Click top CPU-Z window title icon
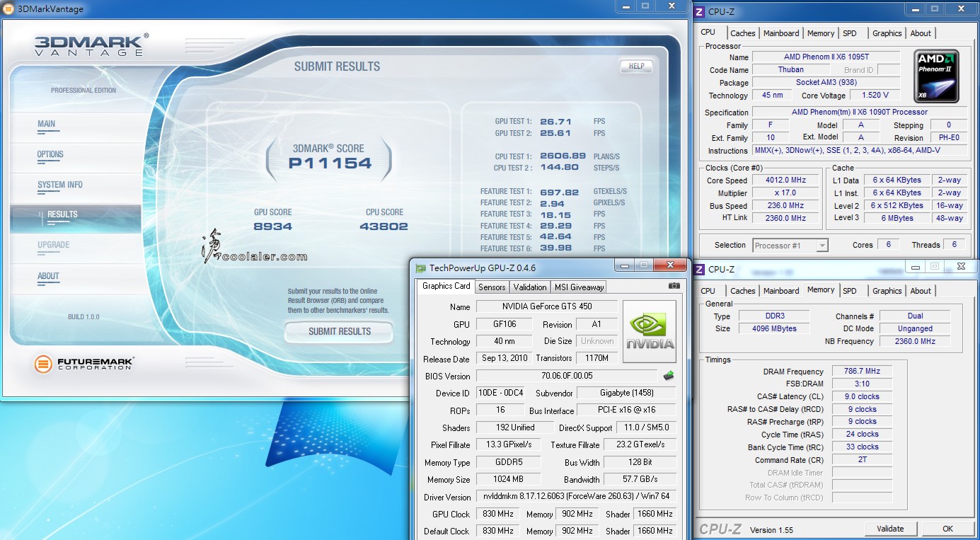980x540 pixels. (699, 11)
